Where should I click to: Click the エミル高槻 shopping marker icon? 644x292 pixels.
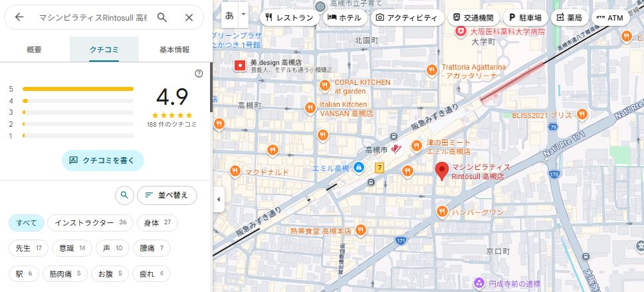(359, 167)
